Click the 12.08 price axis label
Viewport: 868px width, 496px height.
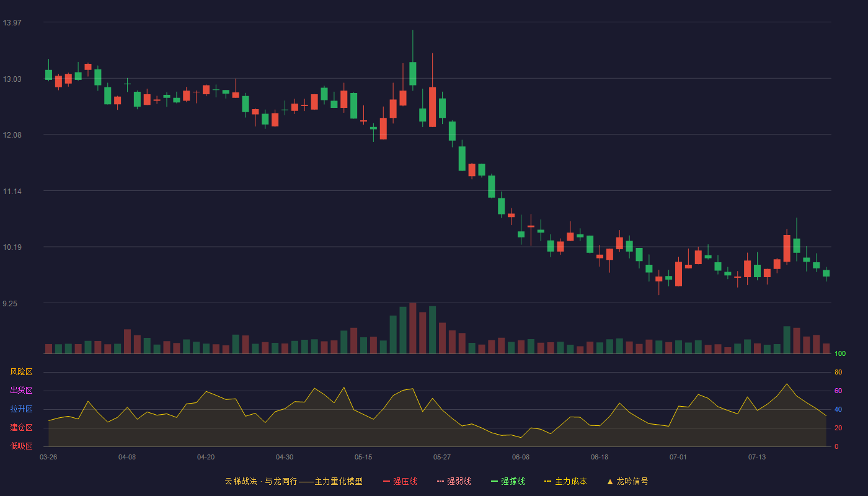pyautogui.click(x=12, y=135)
